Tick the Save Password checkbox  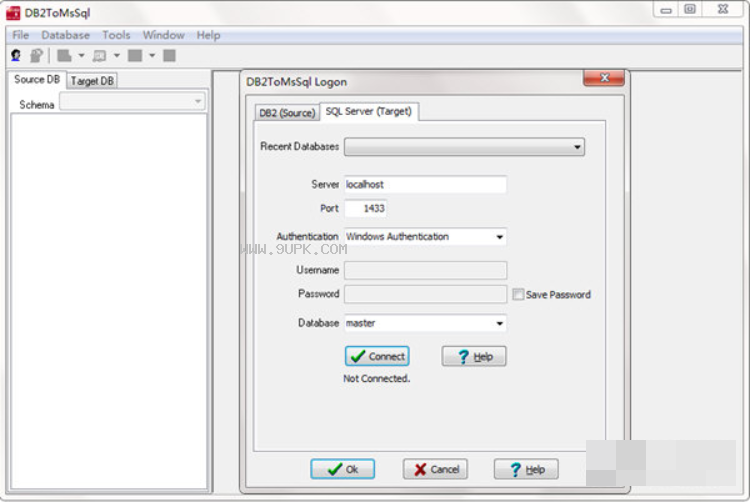tap(518, 295)
